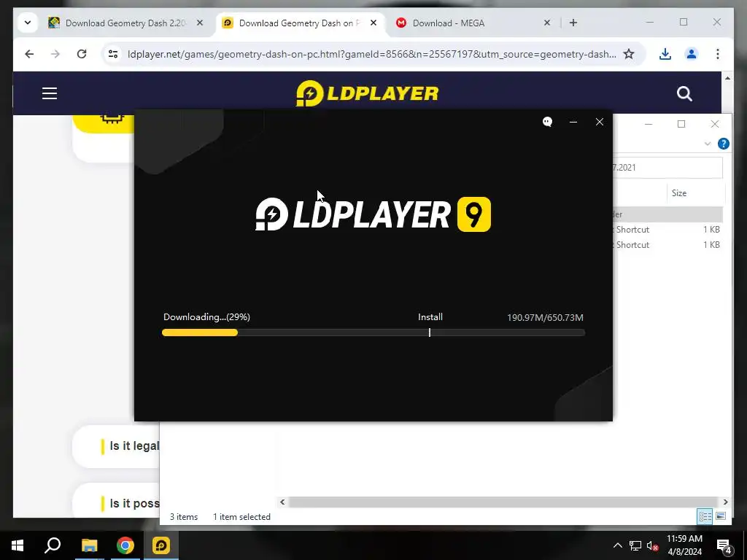The height and width of the screenshot is (560, 747).
Task: Open the search icon on LDPlayer site
Action: [x=684, y=94]
